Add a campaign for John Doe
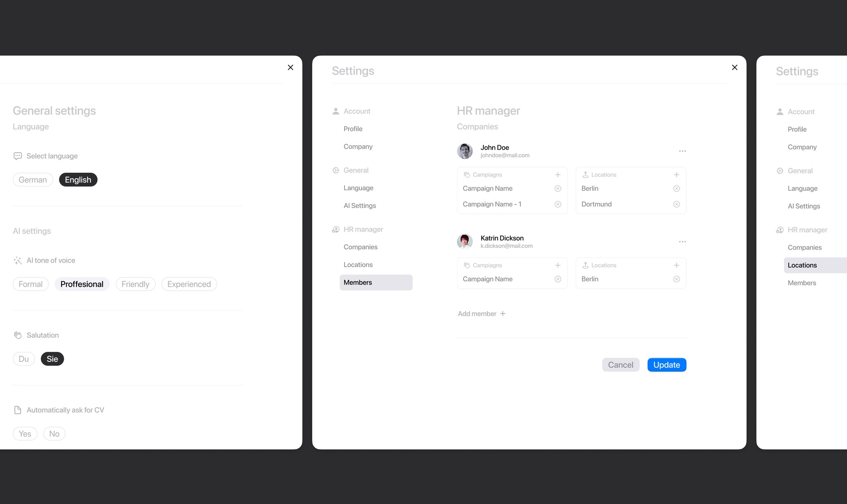The width and height of the screenshot is (847, 504). (x=557, y=175)
